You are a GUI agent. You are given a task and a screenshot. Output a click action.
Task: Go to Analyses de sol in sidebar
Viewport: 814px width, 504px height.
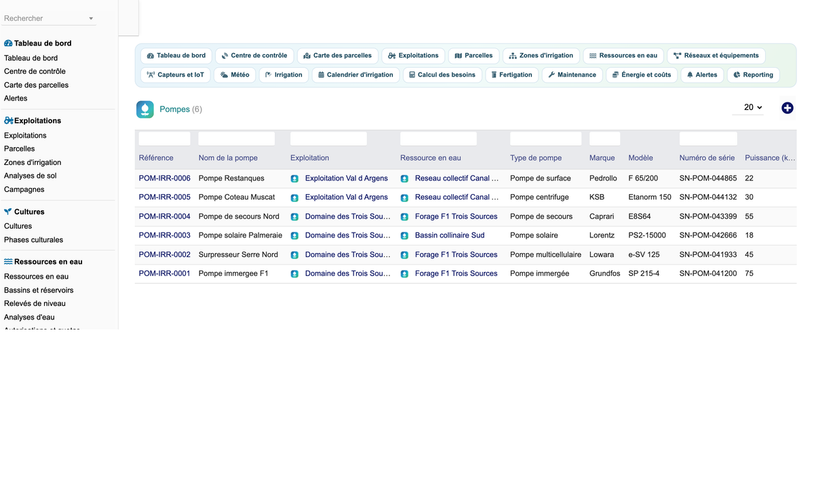click(31, 176)
